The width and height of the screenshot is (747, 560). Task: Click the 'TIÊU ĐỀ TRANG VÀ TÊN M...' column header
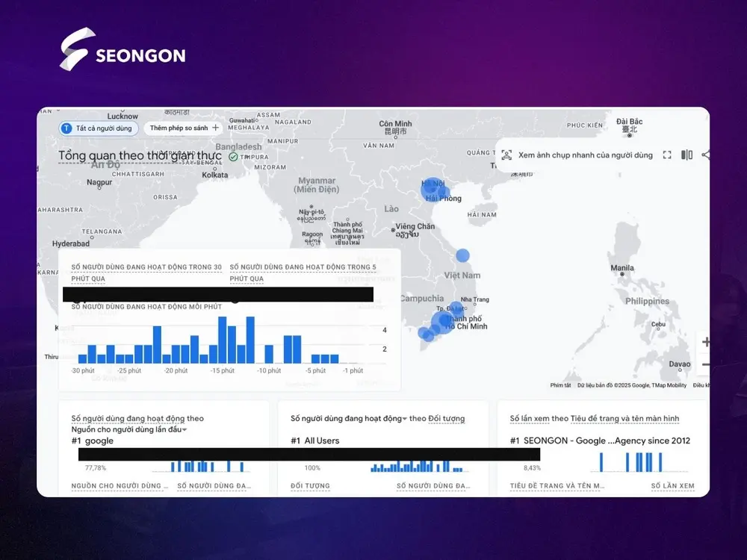click(x=557, y=486)
